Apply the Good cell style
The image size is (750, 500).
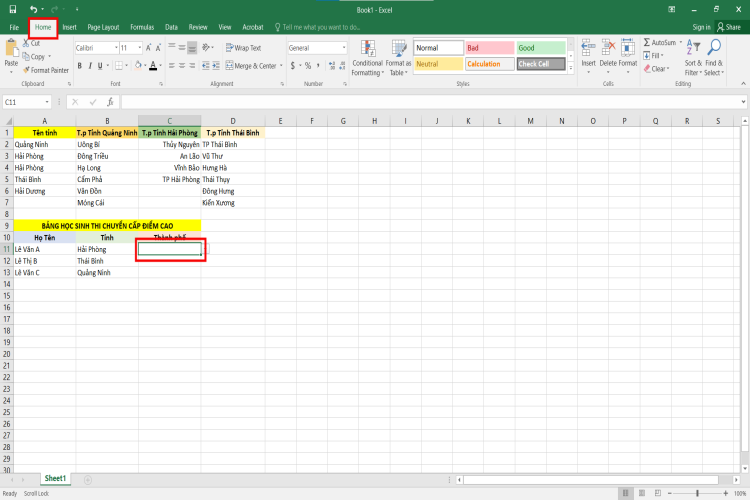point(541,48)
